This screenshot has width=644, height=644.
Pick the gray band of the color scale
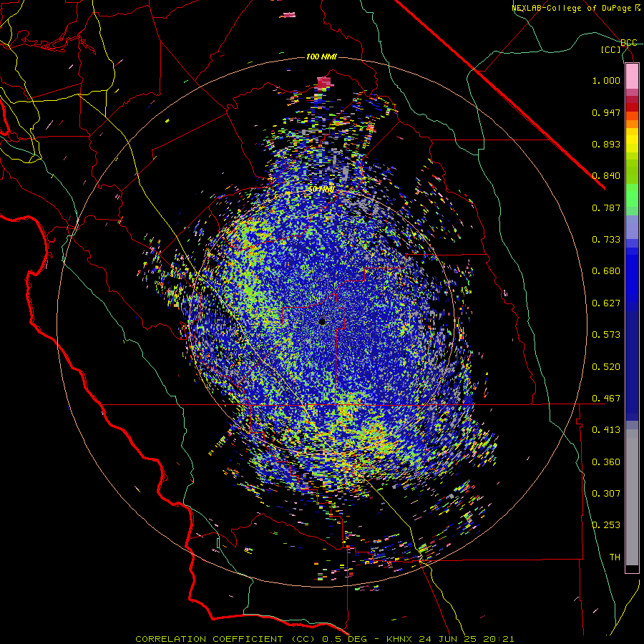[632, 497]
